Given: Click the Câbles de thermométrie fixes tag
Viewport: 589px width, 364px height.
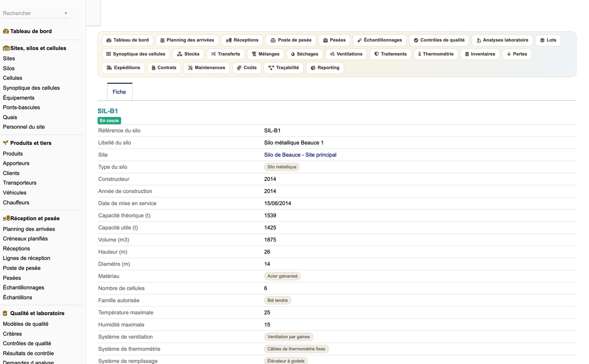Looking at the screenshot, I should 296,349.
